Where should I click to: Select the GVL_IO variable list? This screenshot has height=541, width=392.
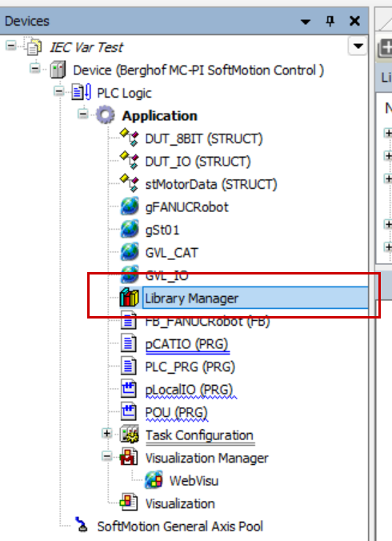coord(166,275)
